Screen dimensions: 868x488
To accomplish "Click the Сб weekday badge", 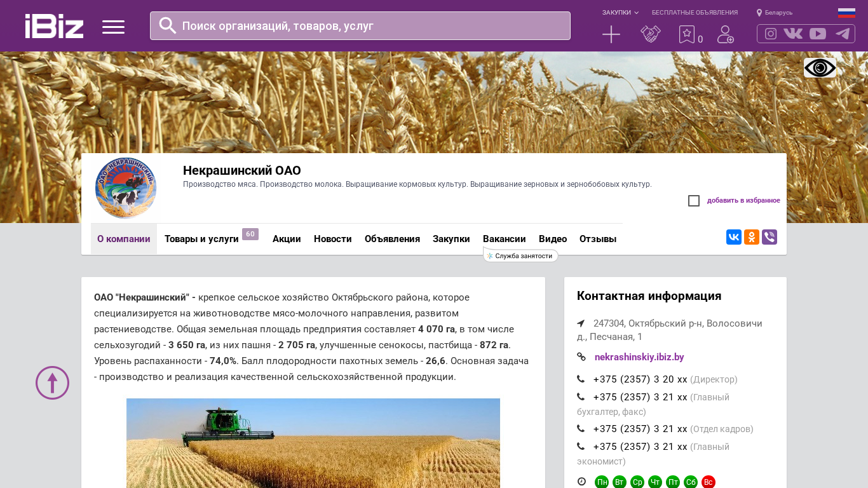I will click(x=691, y=482).
